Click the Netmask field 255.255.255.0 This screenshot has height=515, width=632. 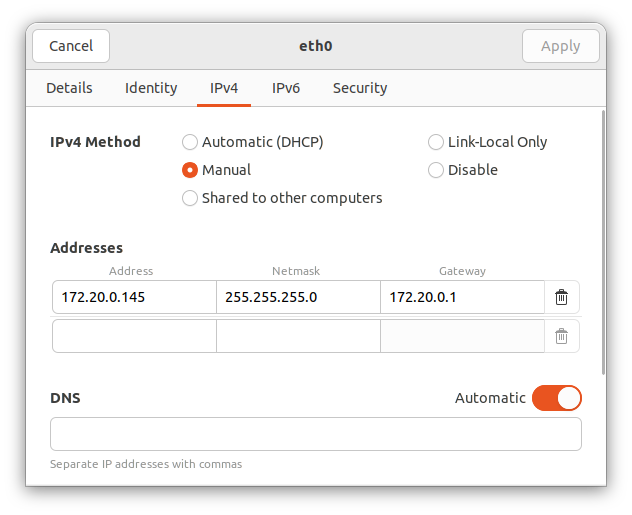pos(298,297)
